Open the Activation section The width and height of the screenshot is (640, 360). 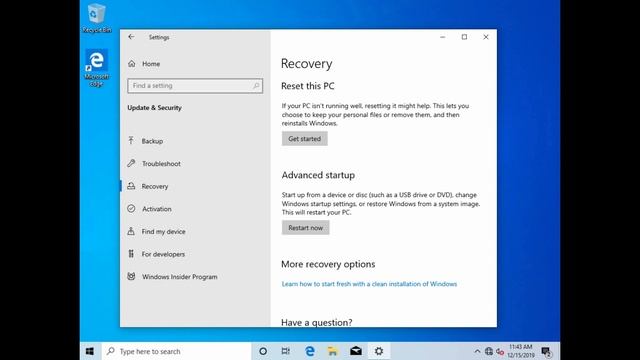(x=149, y=209)
